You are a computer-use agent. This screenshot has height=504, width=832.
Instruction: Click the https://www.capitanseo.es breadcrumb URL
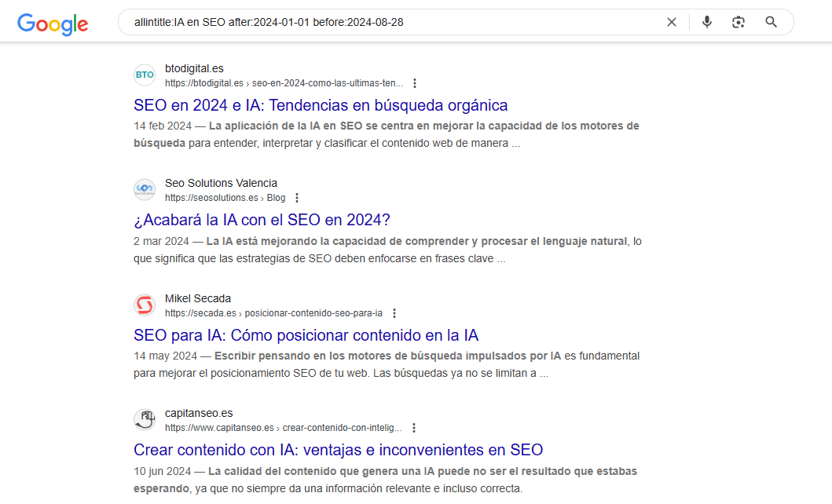(284, 428)
